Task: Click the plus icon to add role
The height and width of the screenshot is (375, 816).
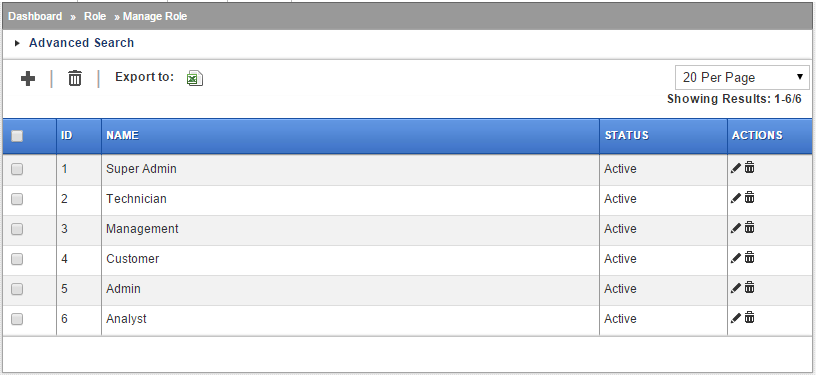Action: click(28, 79)
